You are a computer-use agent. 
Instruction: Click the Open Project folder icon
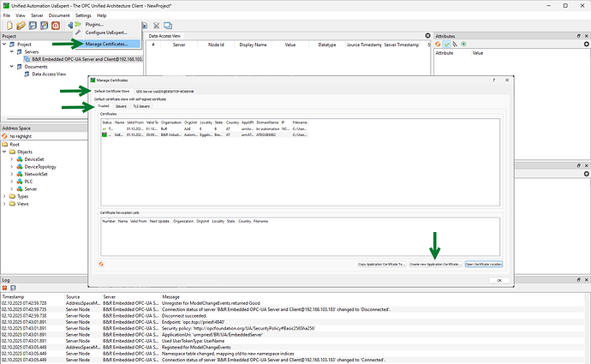pos(21,26)
